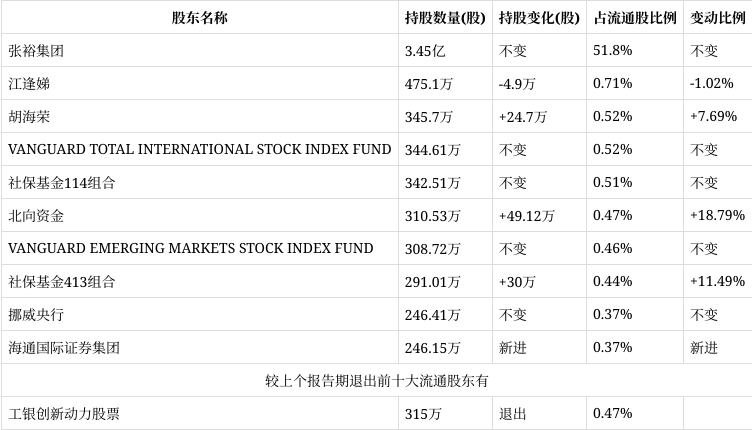Click the 股东名称 column header
Viewport: 752px width, 430px height.
pyautogui.click(x=199, y=18)
